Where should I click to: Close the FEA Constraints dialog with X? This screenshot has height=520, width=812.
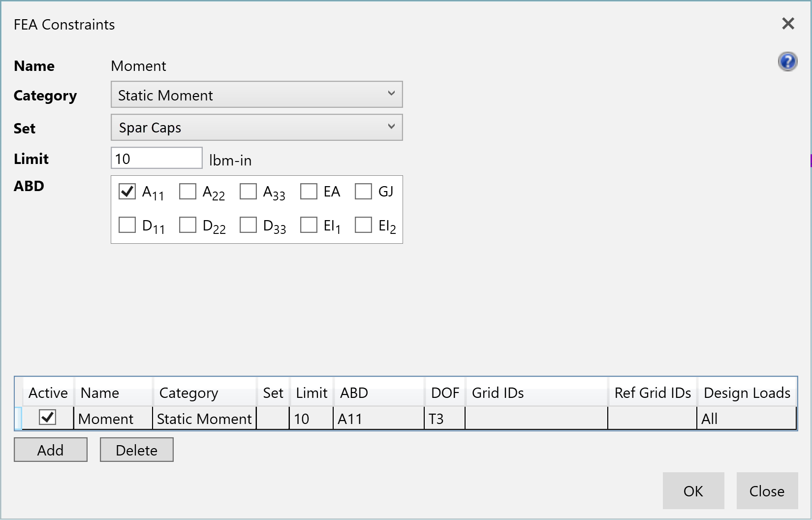tap(788, 23)
